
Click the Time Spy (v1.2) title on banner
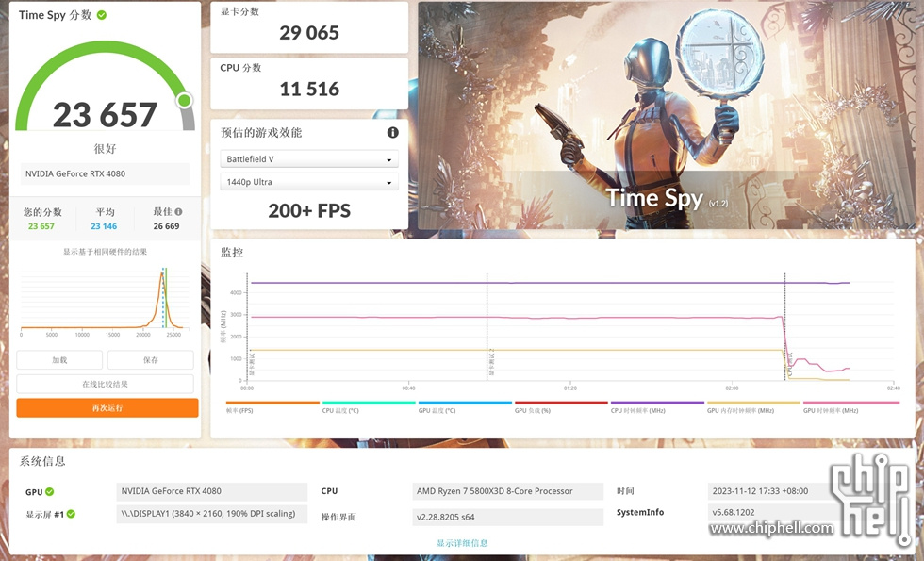667,198
